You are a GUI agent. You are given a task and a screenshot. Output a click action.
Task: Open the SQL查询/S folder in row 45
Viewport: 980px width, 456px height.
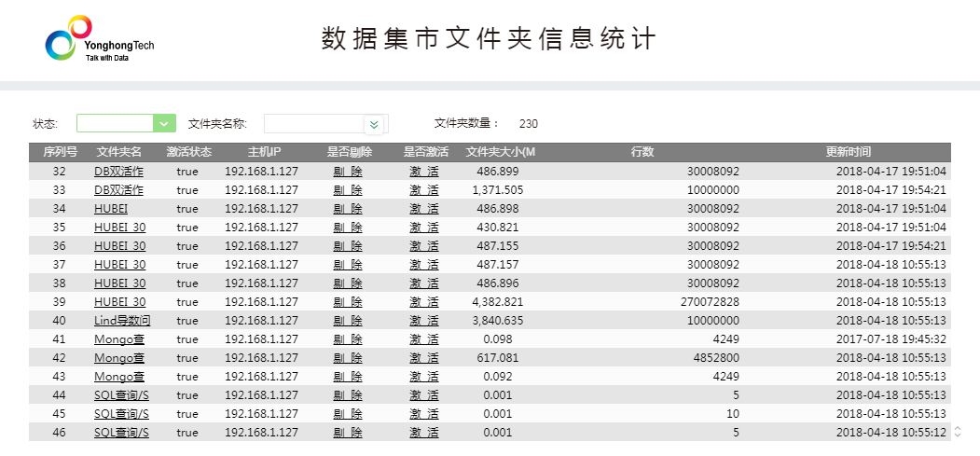coord(121,414)
